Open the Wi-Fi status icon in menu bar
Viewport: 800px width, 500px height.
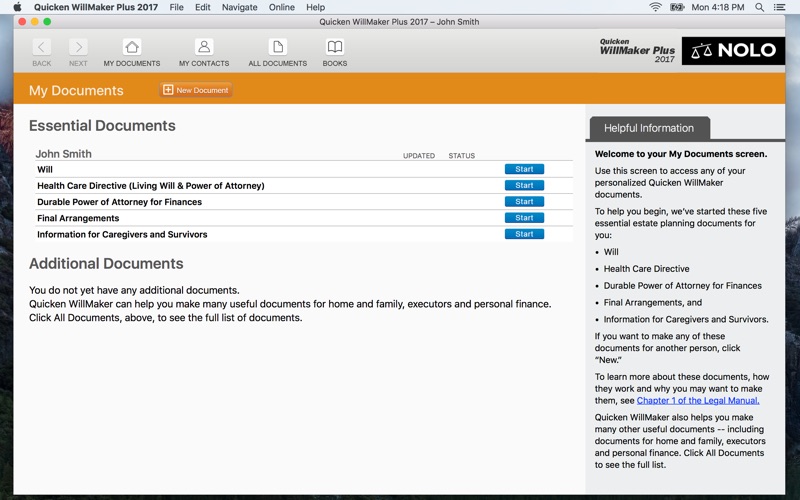(656, 7)
